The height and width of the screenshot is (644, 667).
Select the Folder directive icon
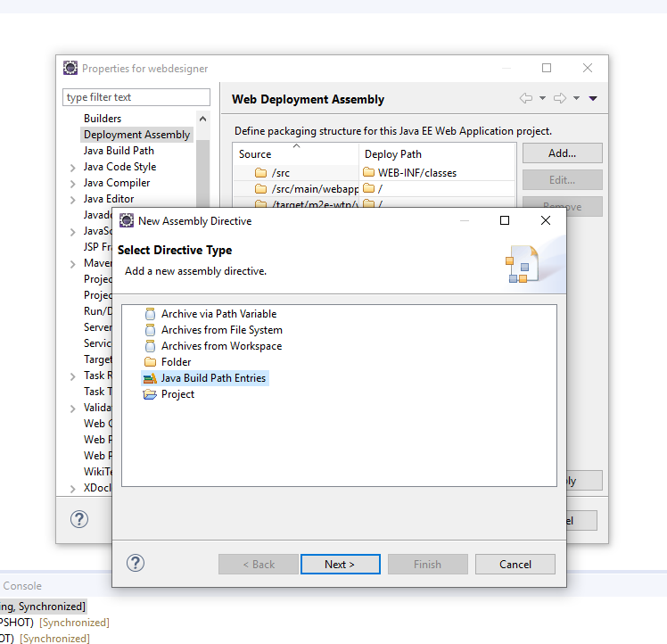pos(150,362)
